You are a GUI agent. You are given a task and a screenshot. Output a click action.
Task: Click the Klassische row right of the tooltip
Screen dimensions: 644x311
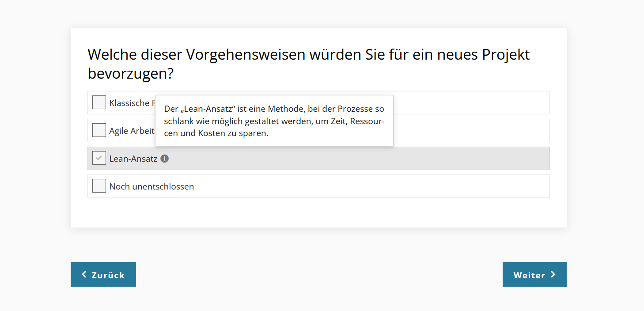pyautogui.click(x=468, y=103)
